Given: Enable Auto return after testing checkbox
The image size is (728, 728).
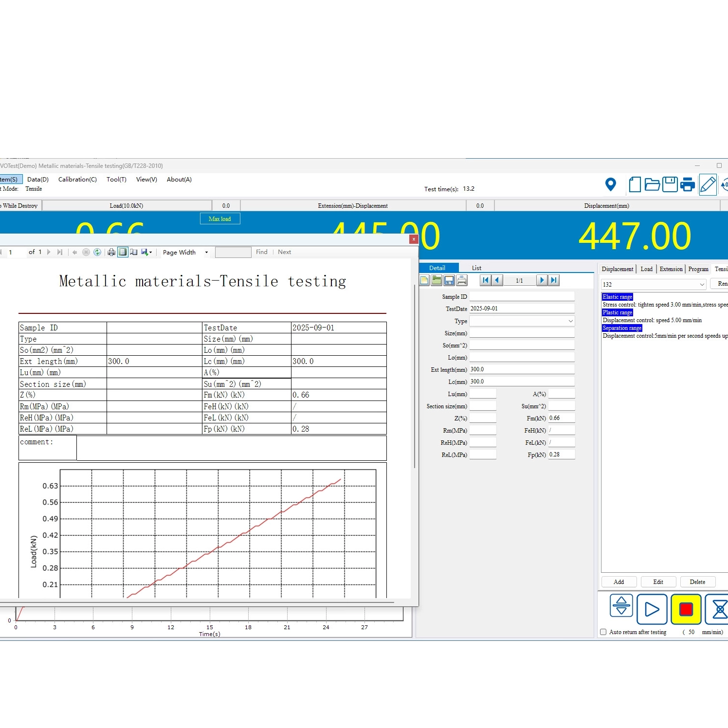Looking at the screenshot, I should [x=603, y=632].
